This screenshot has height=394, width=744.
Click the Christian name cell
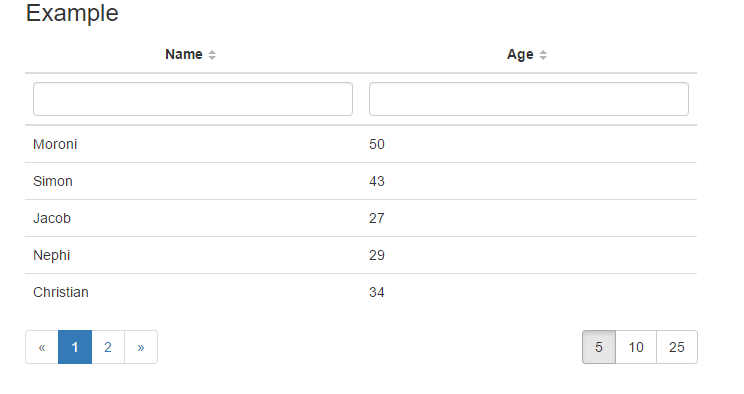[x=193, y=292]
